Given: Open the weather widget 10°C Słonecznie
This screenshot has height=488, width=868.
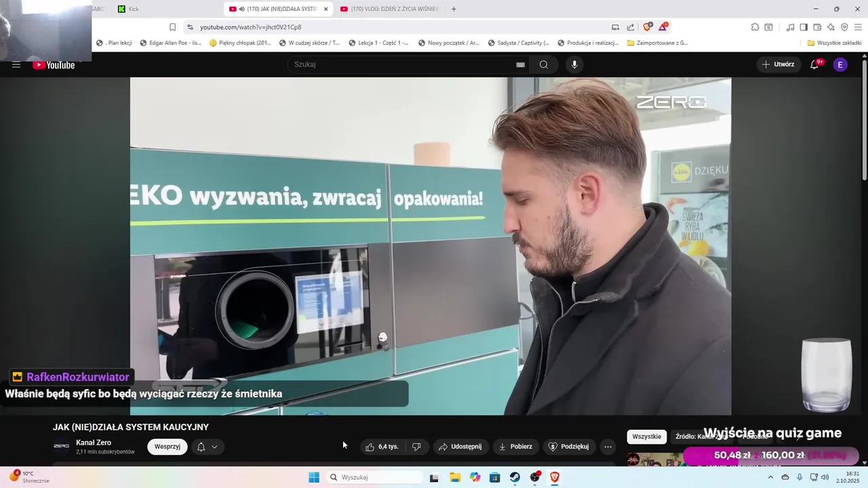Looking at the screenshot, I should (28, 477).
